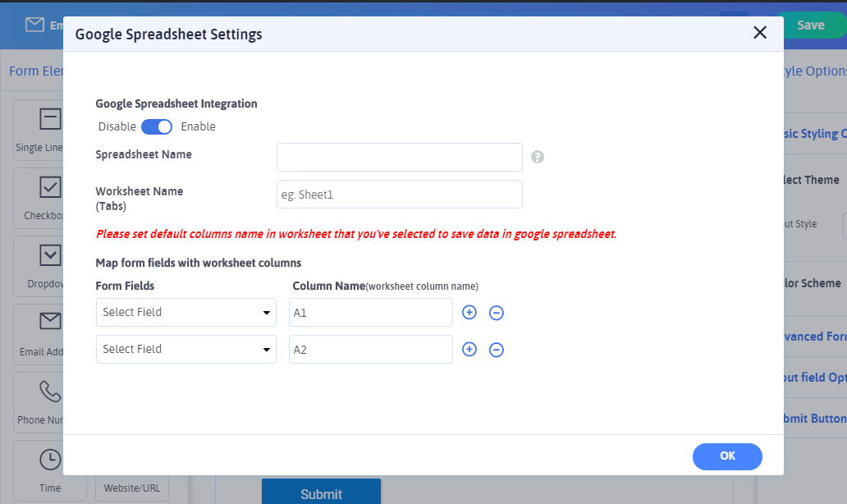
Task: Select the Checkbox form element icon
Action: point(50,187)
